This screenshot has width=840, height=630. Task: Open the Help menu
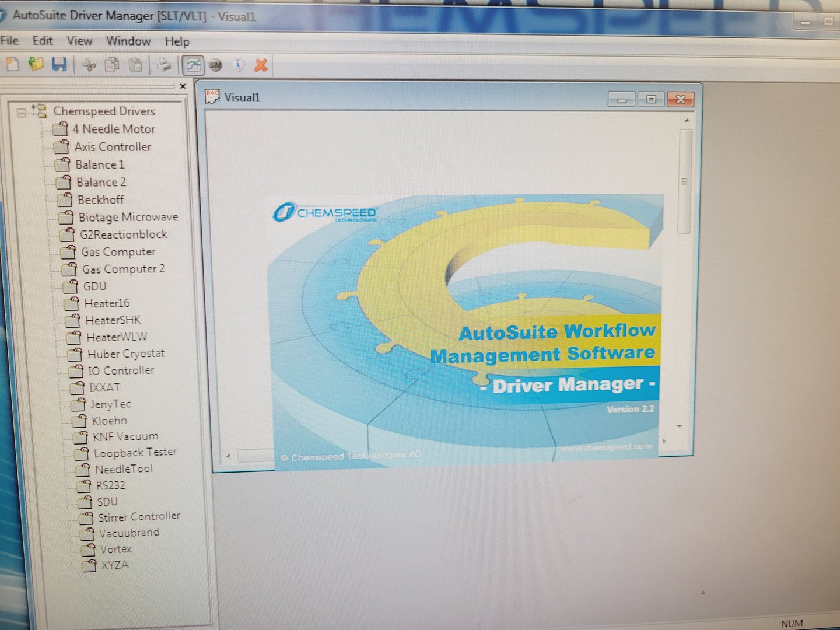(177, 41)
